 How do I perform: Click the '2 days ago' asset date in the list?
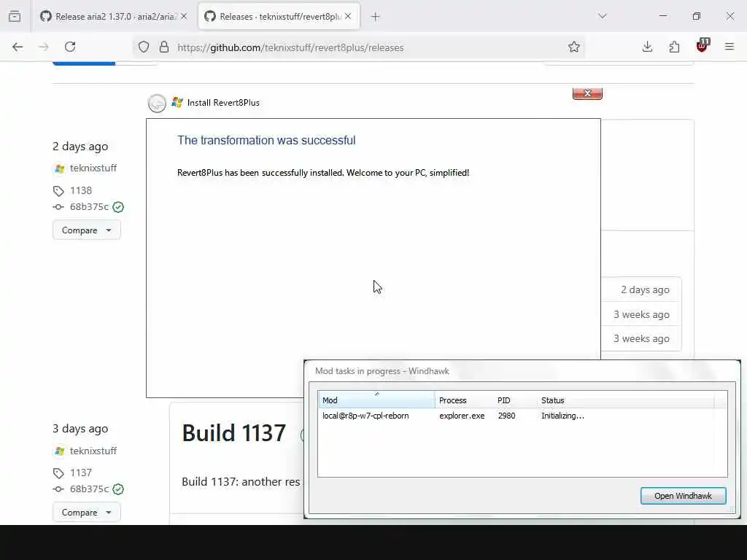[x=645, y=289]
